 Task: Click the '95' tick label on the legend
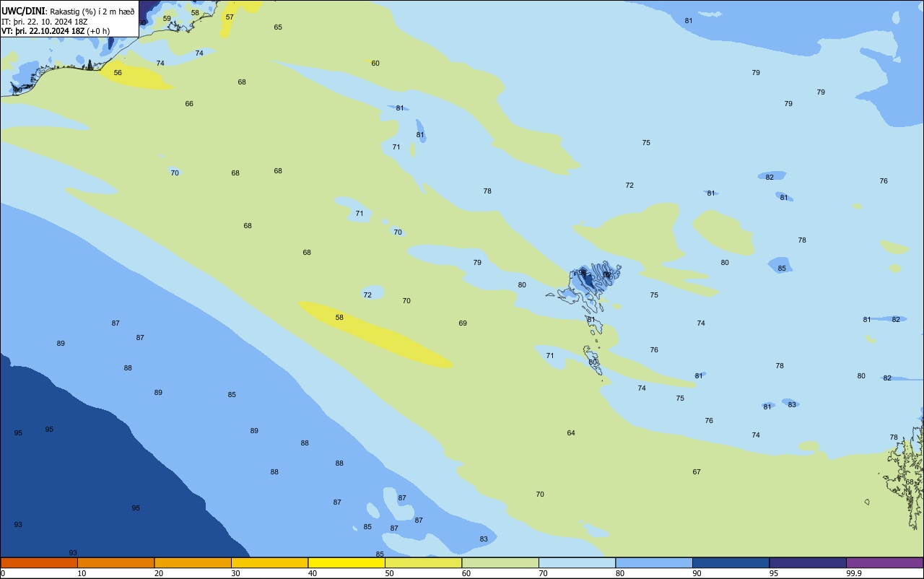click(774, 573)
